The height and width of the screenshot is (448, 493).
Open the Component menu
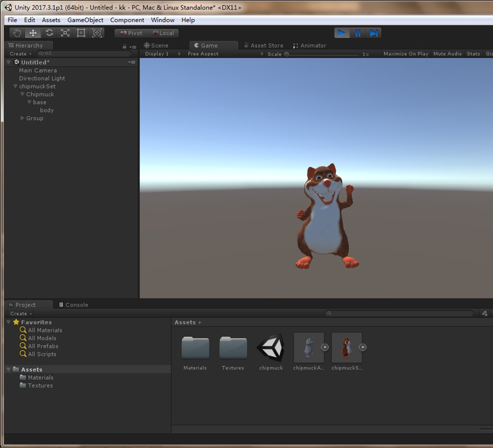(x=127, y=20)
